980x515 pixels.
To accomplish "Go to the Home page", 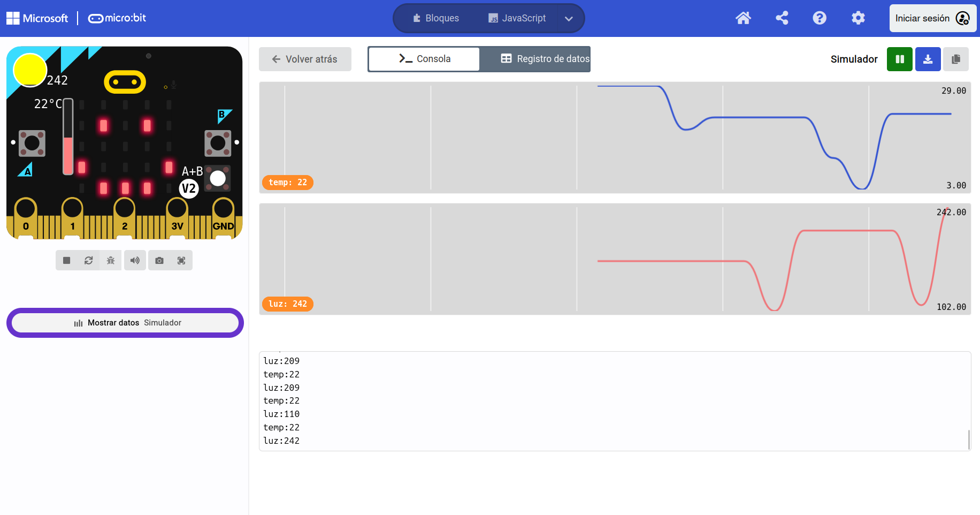I will tap(743, 18).
